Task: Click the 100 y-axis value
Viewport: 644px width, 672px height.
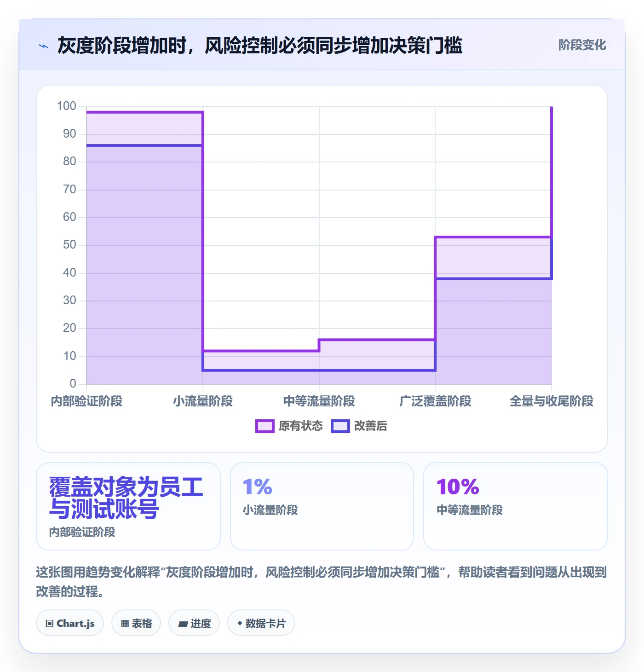Action: pos(66,106)
